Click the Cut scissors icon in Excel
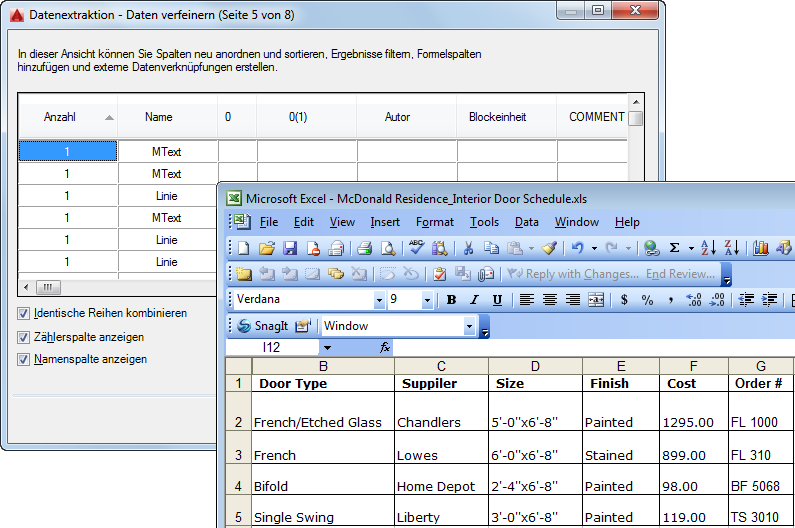 pyautogui.click(x=468, y=248)
